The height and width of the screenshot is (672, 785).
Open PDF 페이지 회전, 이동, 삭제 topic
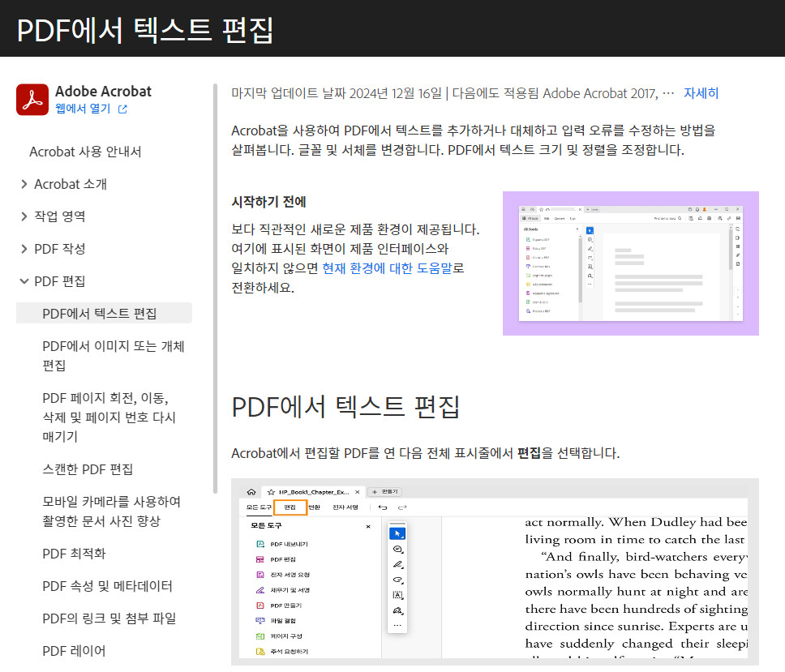pos(109,417)
